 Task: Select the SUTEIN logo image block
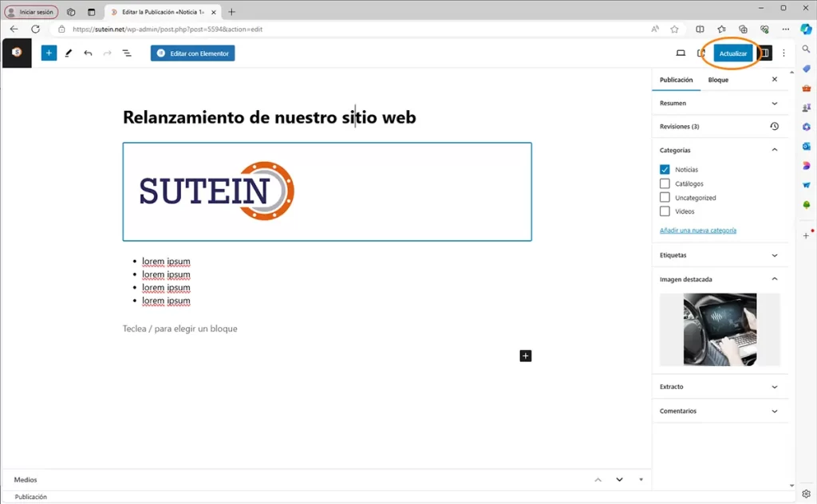click(x=327, y=191)
